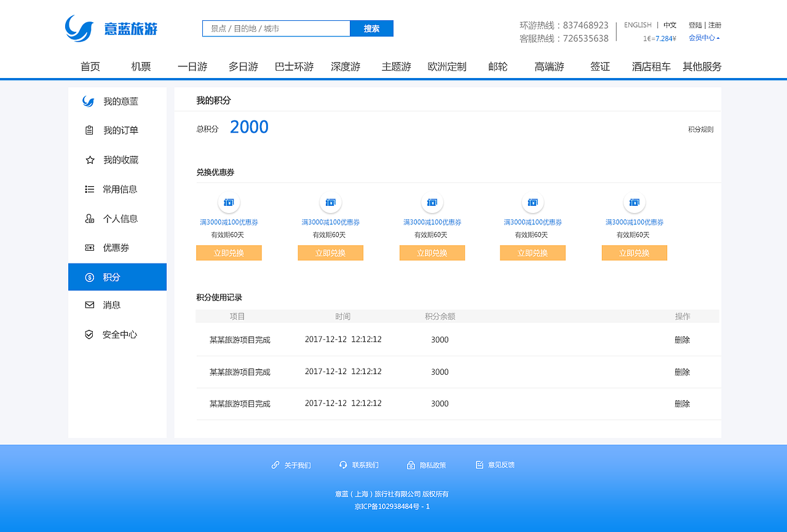Click the fourth coupon circle icon
The height and width of the screenshot is (532, 787).
[533, 203]
